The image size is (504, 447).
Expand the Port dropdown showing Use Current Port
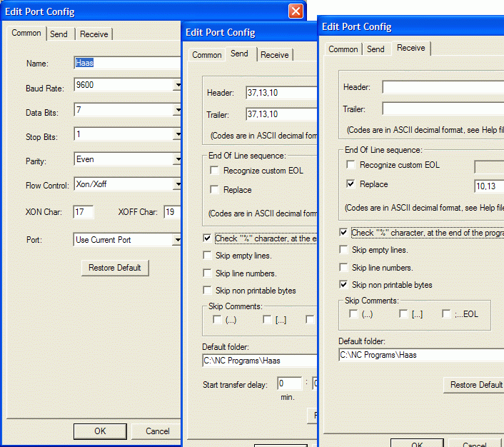tap(178, 240)
